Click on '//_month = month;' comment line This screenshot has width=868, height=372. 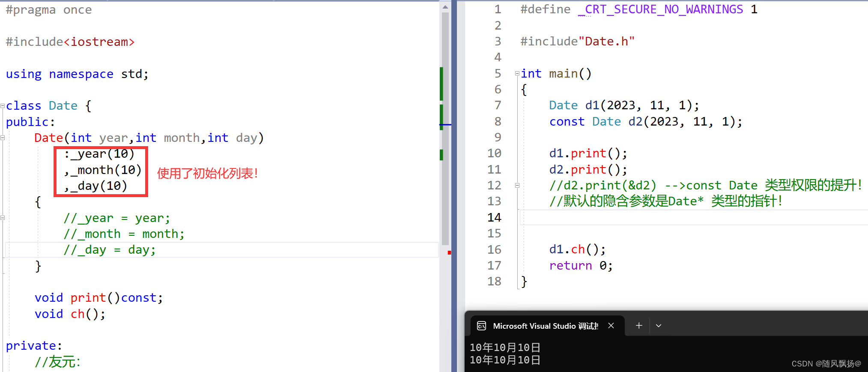124,234
